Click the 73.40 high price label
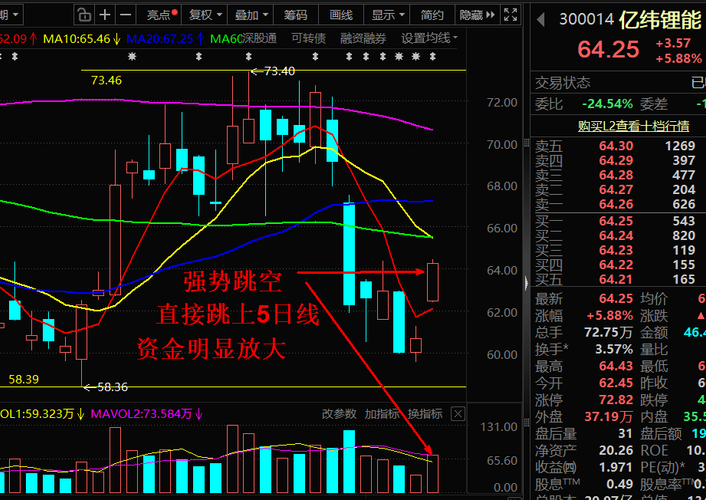This screenshot has width=706, height=500. coord(279,71)
